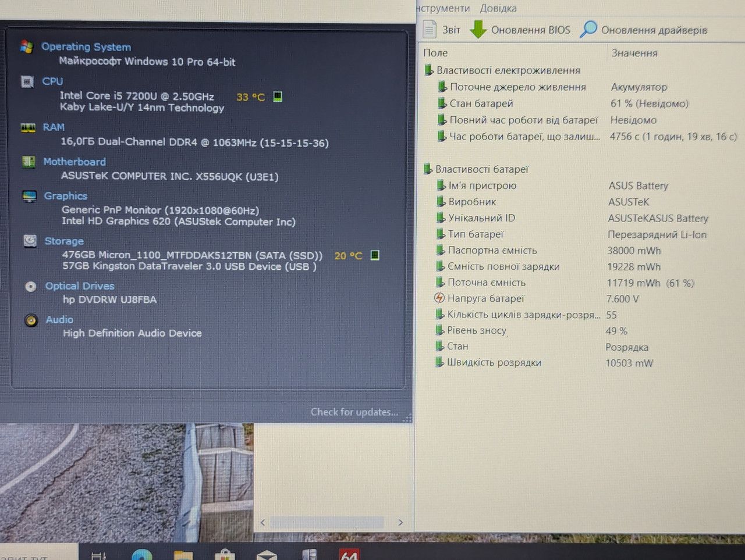Open the CPU section link
The height and width of the screenshot is (560, 745).
pos(52,81)
